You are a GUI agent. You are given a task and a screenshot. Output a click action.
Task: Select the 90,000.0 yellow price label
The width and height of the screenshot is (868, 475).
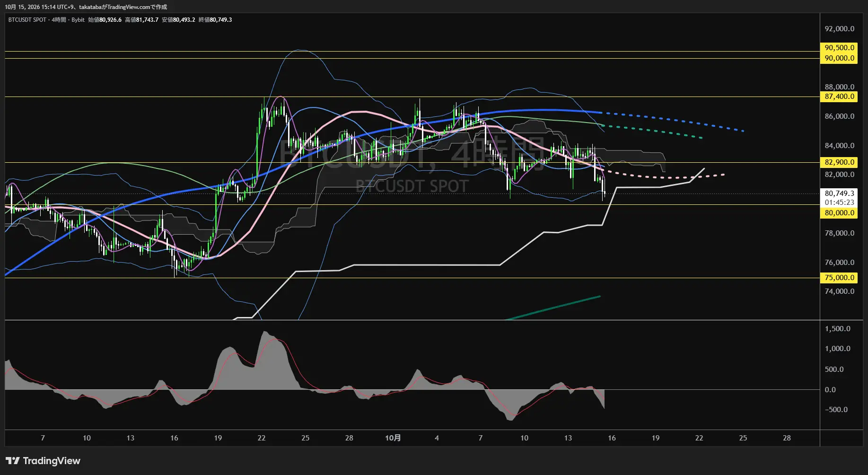[839, 58]
